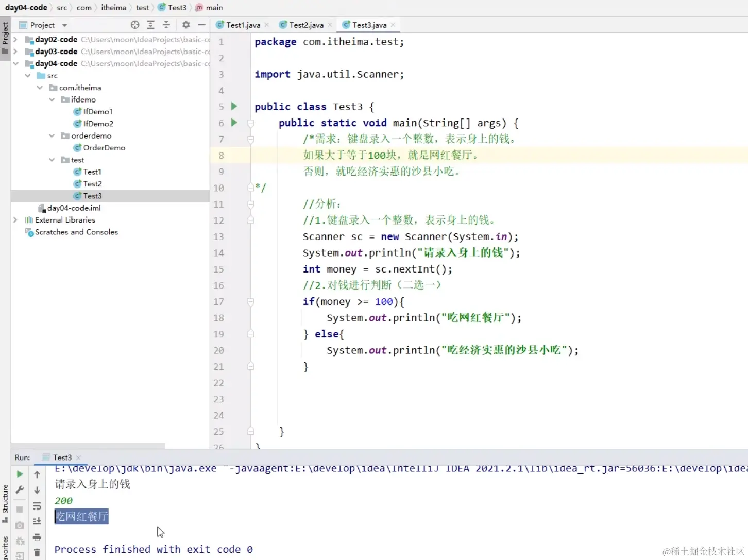748x560 pixels.
Task: Clear console with the trash icon
Action: tap(37, 553)
